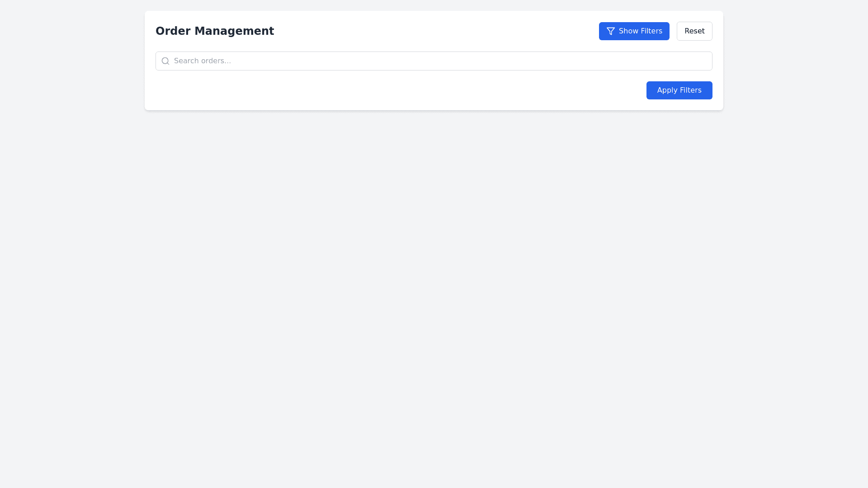
Task: Click the word Order in the heading
Action: coord(173,31)
